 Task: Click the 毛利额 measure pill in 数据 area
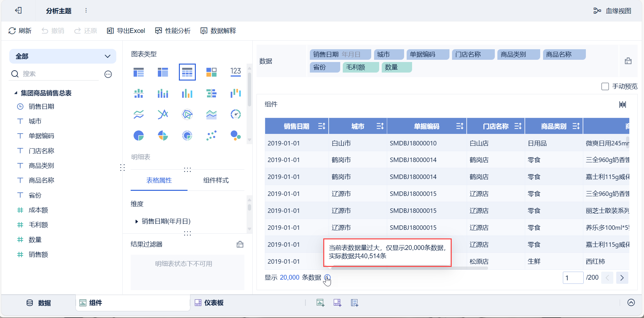(x=361, y=67)
